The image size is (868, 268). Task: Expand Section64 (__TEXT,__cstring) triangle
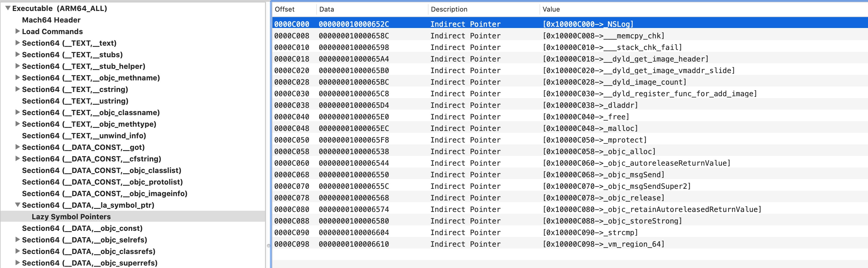click(17, 89)
